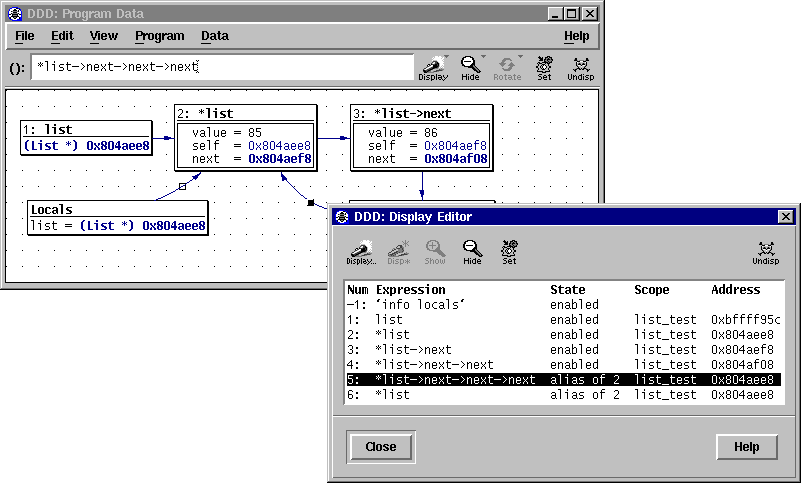Click value = 86 in *list->next box
This screenshot has height=483, width=801.
tap(403, 133)
